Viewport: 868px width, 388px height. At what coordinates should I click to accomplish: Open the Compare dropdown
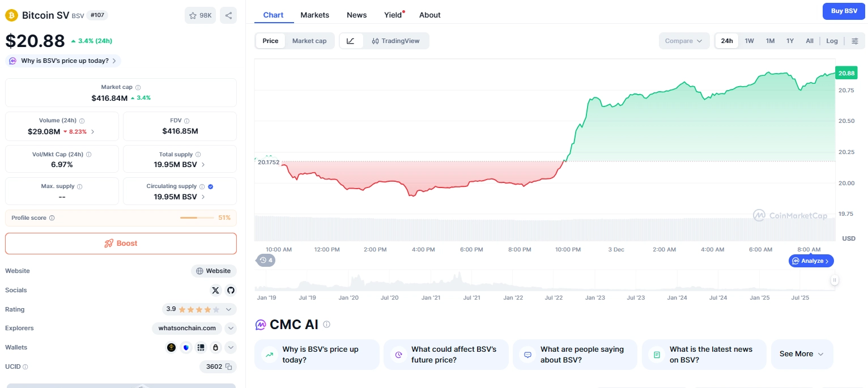pyautogui.click(x=683, y=41)
